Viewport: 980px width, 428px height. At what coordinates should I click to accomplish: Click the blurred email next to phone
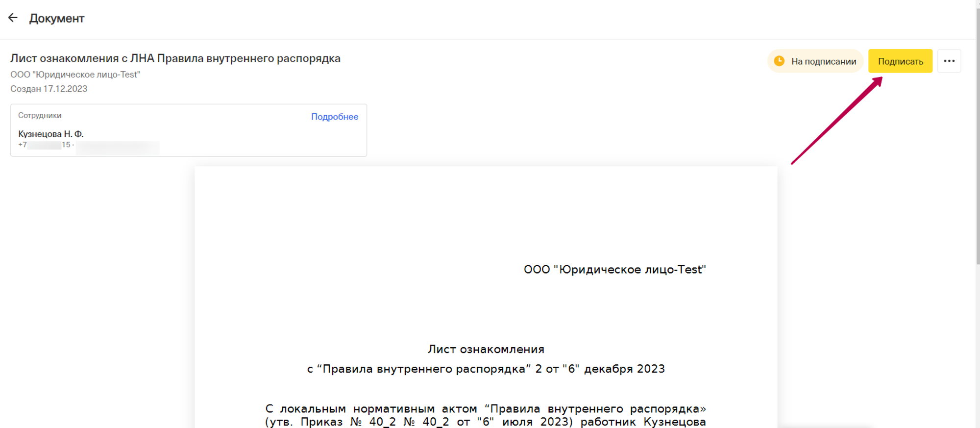click(x=118, y=146)
